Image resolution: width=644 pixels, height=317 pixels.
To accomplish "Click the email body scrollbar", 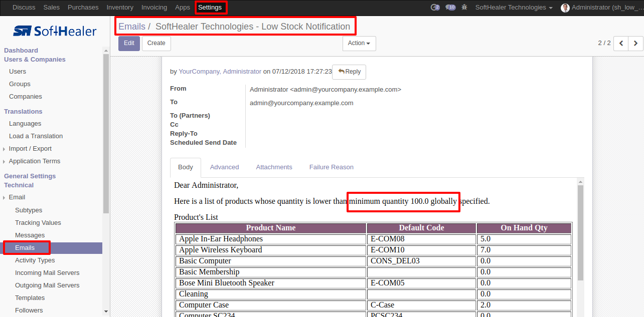I will click(581, 233).
